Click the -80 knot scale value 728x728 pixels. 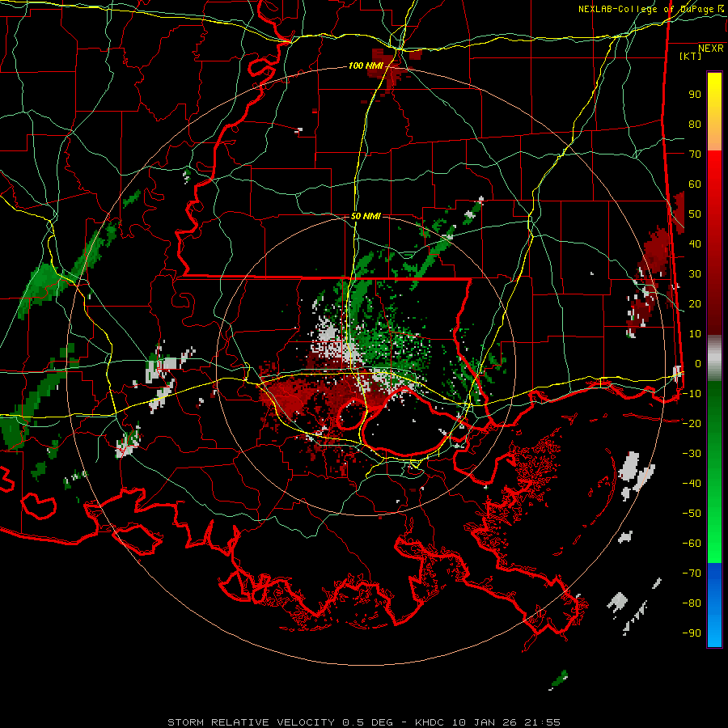coord(692,603)
